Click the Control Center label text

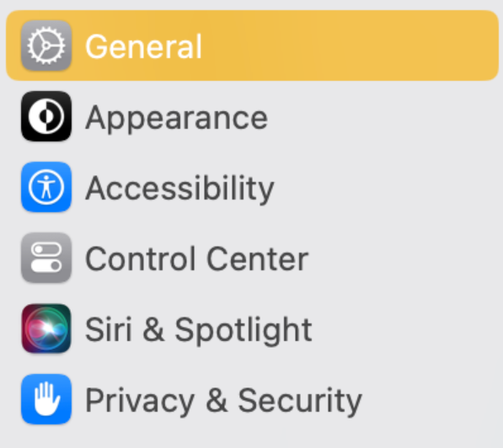pos(196,259)
